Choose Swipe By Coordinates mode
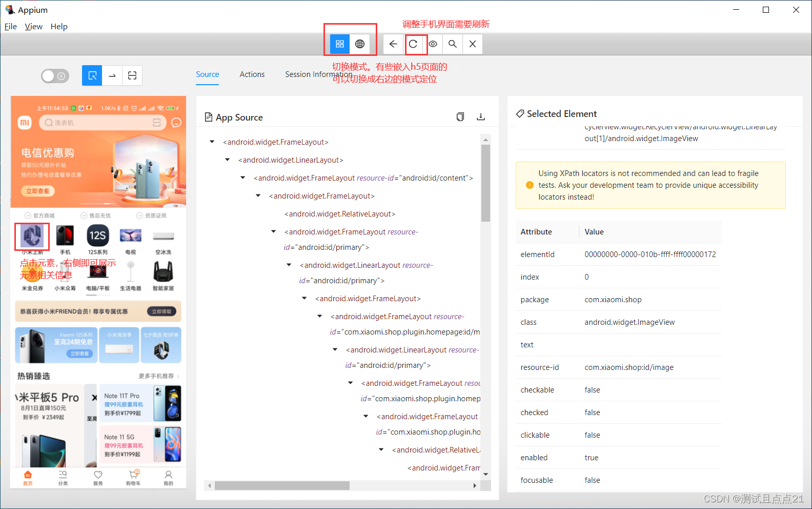Viewport: 812px width, 509px height. coord(112,76)
